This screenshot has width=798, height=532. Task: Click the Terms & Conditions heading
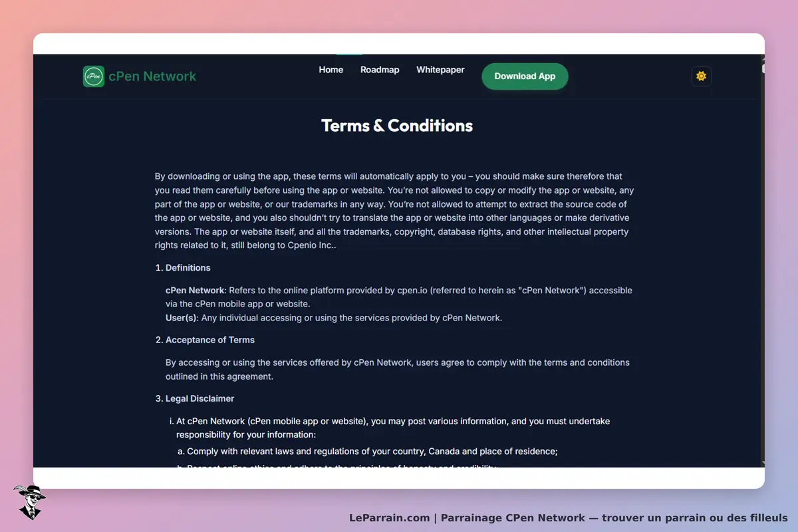pyautogui.click(x=397, y=126)
